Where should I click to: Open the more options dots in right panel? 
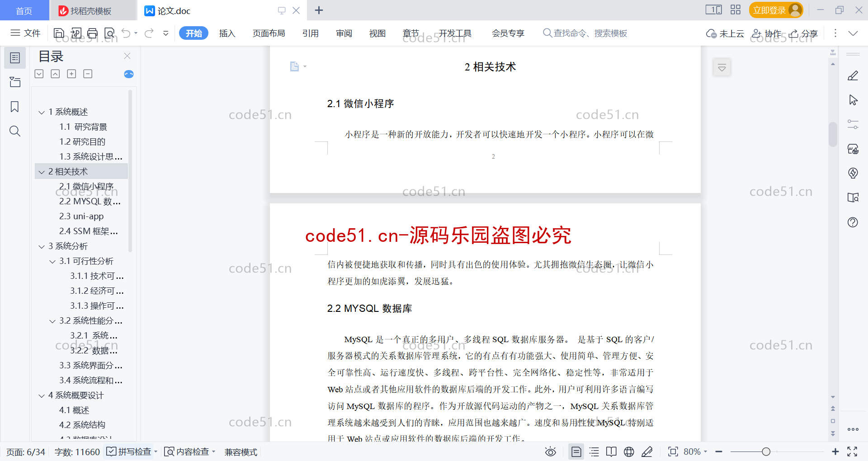853,429
